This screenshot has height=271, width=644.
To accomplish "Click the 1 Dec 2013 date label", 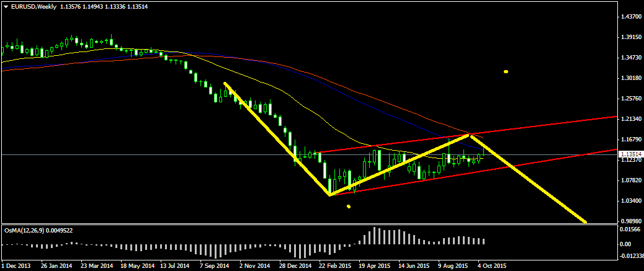I will tap(16, 266).
